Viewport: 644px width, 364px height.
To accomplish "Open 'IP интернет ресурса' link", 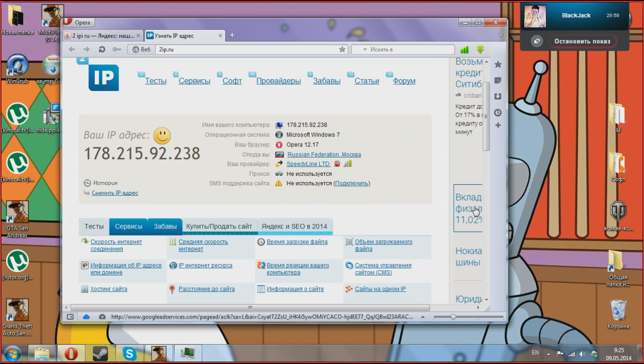I will pos(206,265).
